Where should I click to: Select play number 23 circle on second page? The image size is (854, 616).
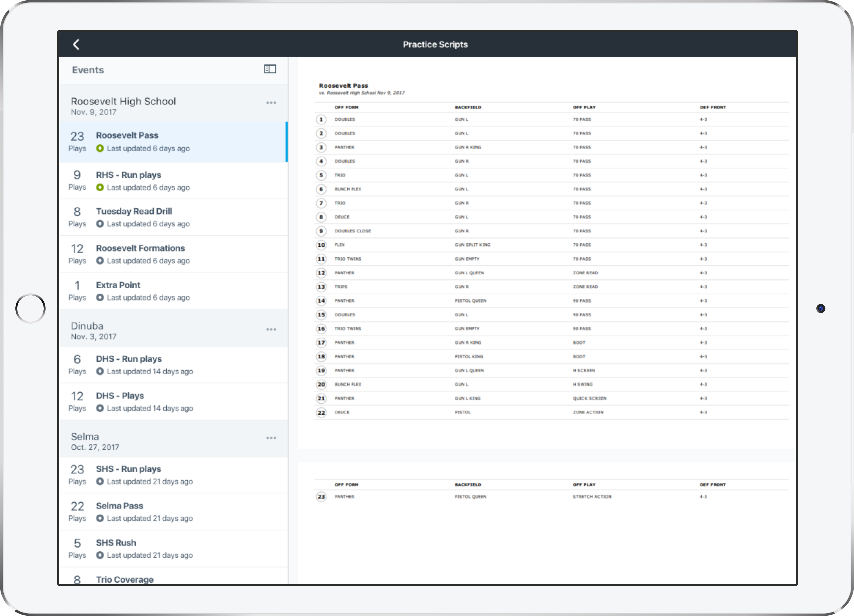tap(321, 497)
